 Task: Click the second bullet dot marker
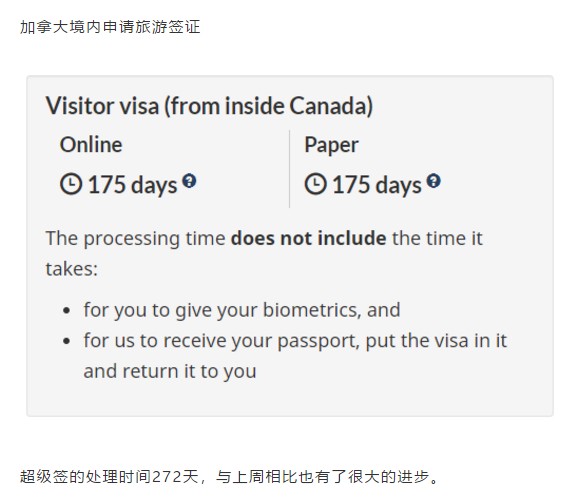click(x=66, y=341)
